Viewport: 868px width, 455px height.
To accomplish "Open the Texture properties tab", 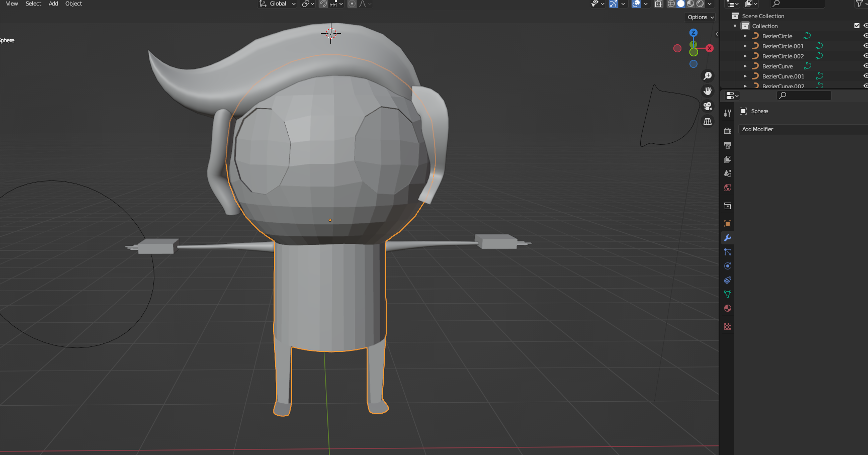I will [728, 326].
